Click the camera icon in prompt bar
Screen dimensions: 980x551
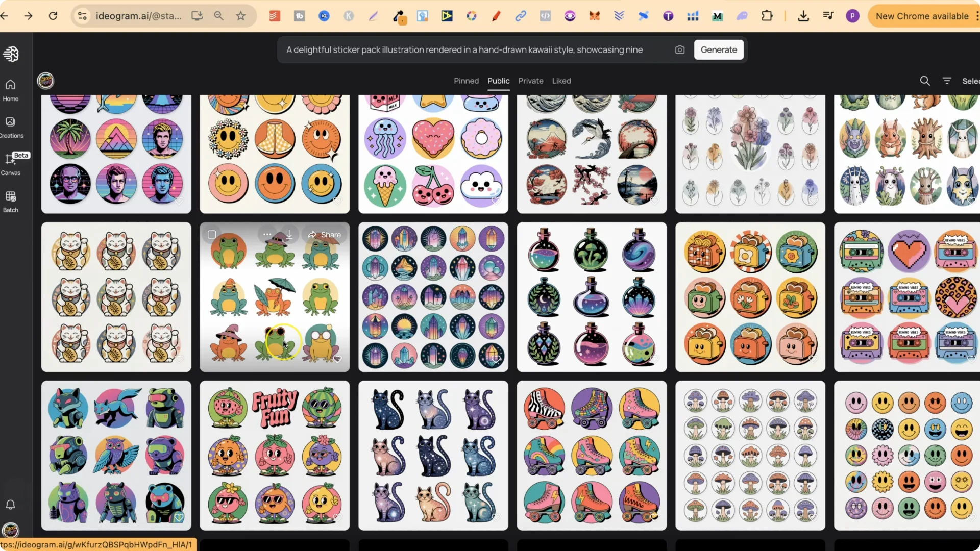(x=680, y=49)
